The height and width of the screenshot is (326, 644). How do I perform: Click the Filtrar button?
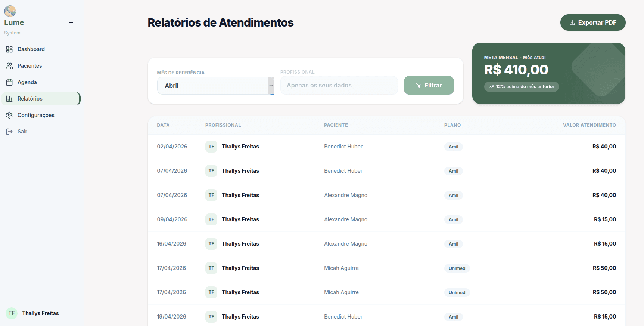pos(429,85)
